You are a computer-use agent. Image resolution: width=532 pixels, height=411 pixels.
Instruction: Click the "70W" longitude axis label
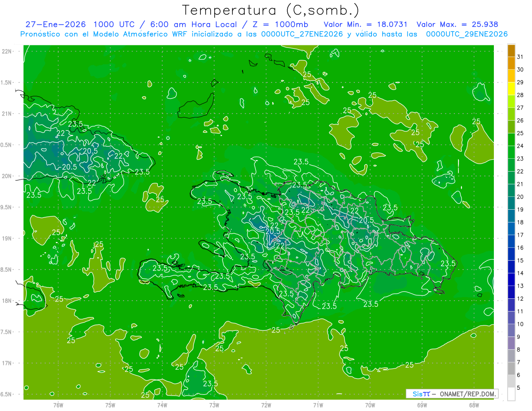370,405
